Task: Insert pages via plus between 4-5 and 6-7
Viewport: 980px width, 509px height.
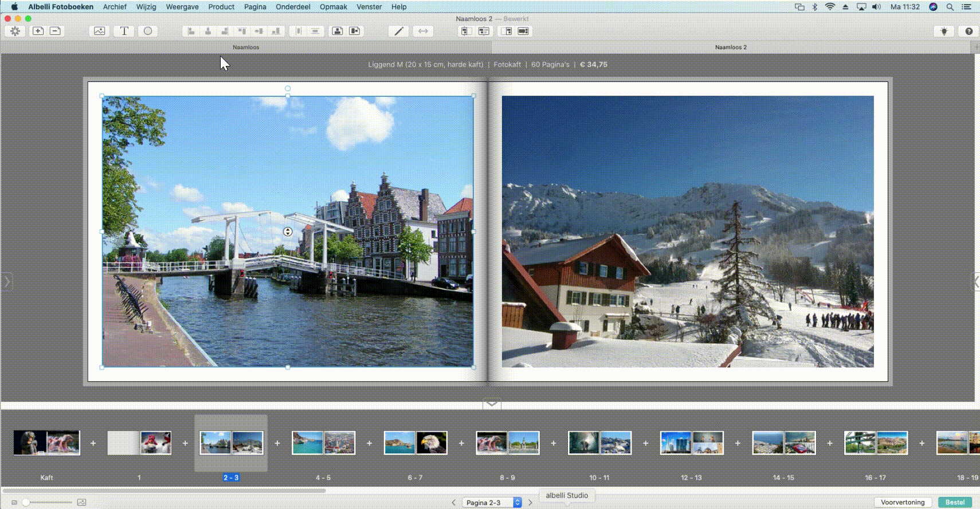Action: (x=369, y=443)
